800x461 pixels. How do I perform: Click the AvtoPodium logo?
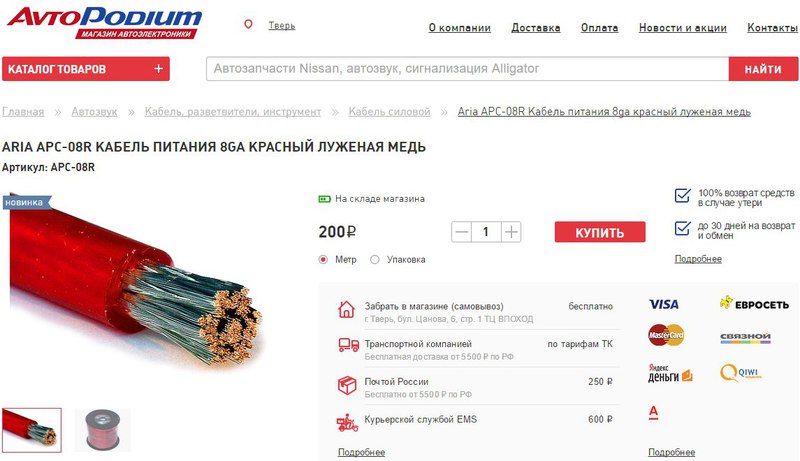(105, 22)
